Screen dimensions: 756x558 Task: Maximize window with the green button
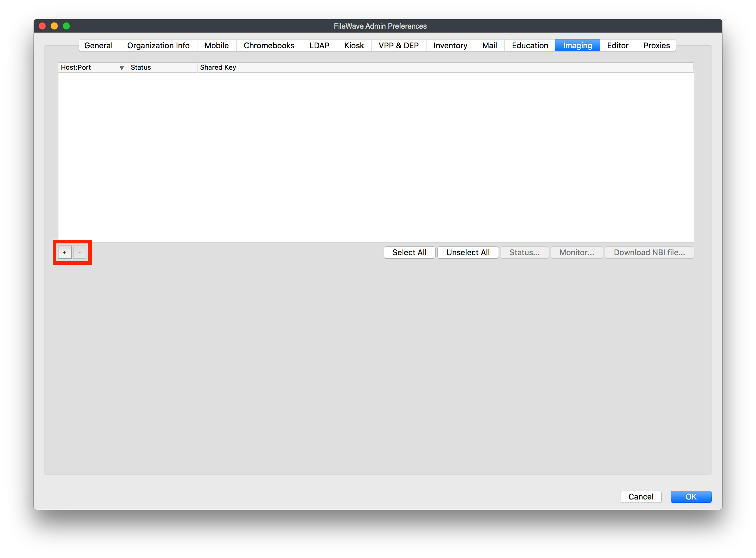click(67, 26)
